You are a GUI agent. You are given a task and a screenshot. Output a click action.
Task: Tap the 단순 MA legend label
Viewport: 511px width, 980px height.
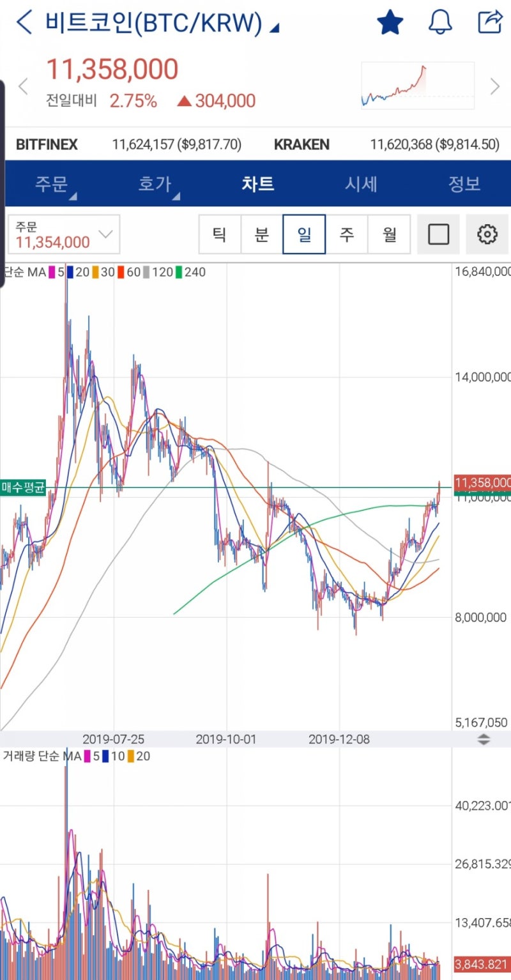(x=24, y=272)
